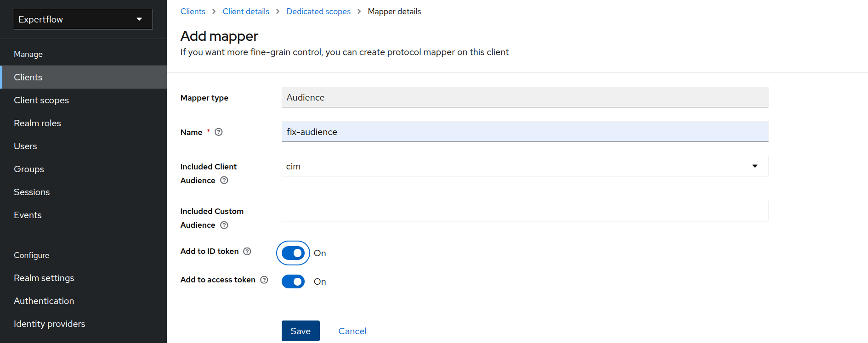Click the Cancel link
The width and height of the screenshot is (868, 343).
[352, 331]
